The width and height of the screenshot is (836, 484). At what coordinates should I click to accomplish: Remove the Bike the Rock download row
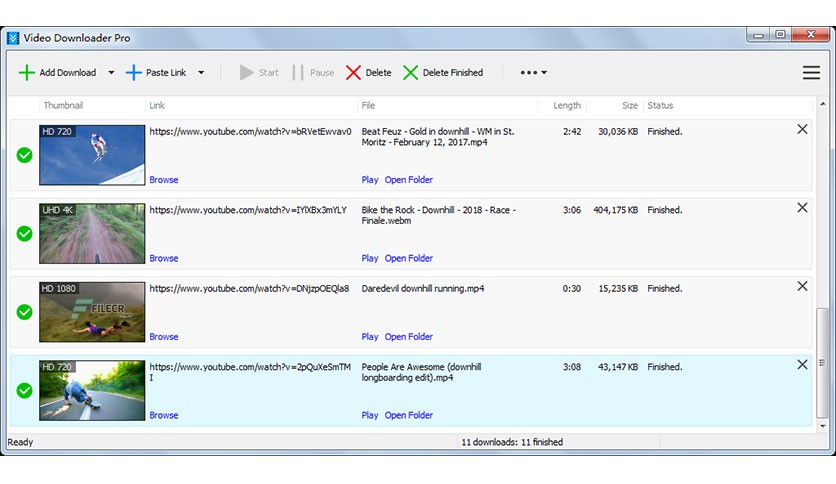(802, 208)
